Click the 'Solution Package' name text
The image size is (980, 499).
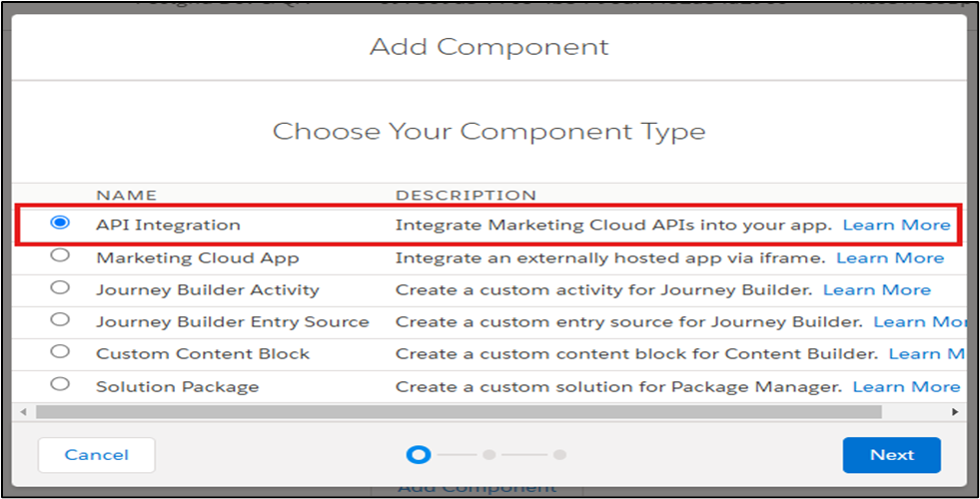click(177, 386)
